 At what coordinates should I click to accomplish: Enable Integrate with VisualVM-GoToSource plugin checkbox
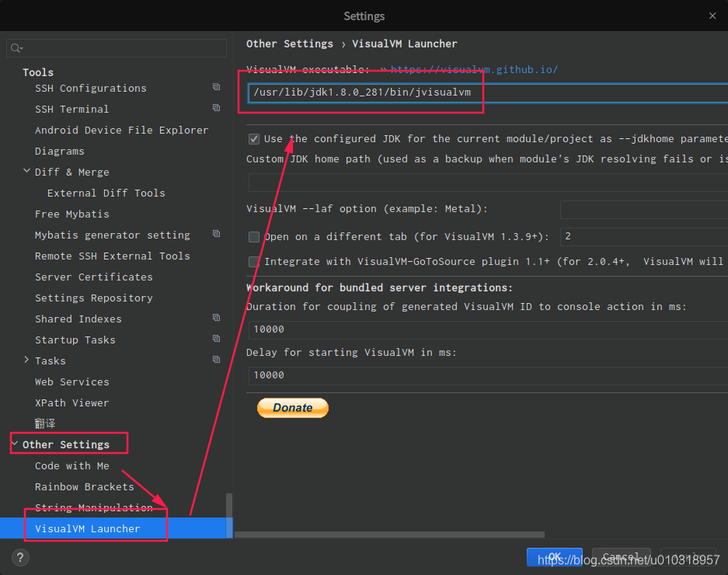click(254, 262)
